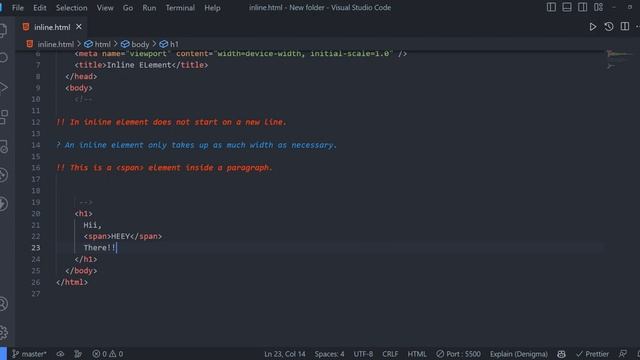Click line number 12 in gutter
Image resolution: width=640 pixels, height=360 pixels.
[36, 122]
